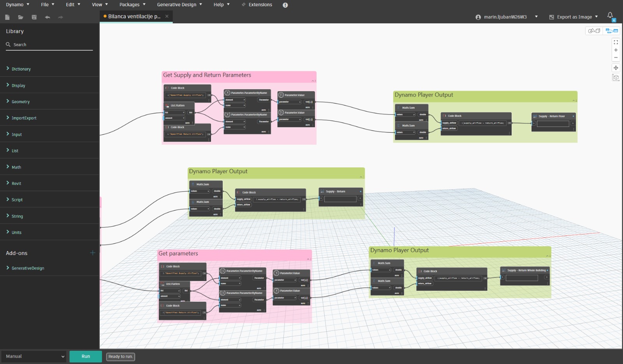Open the Manual run type dropdown
The height and width of the screenshot is (364, 623).
(34, 356)
